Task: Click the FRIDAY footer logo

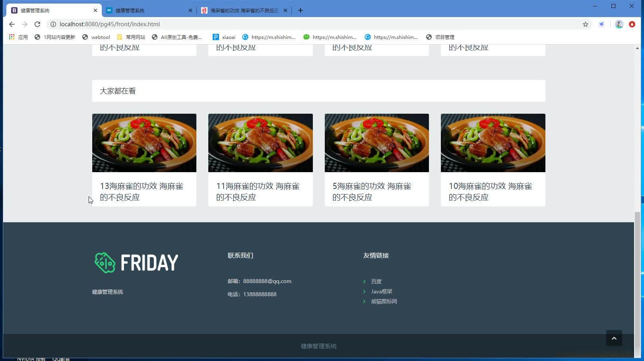Action: click(x=136, y=262)
